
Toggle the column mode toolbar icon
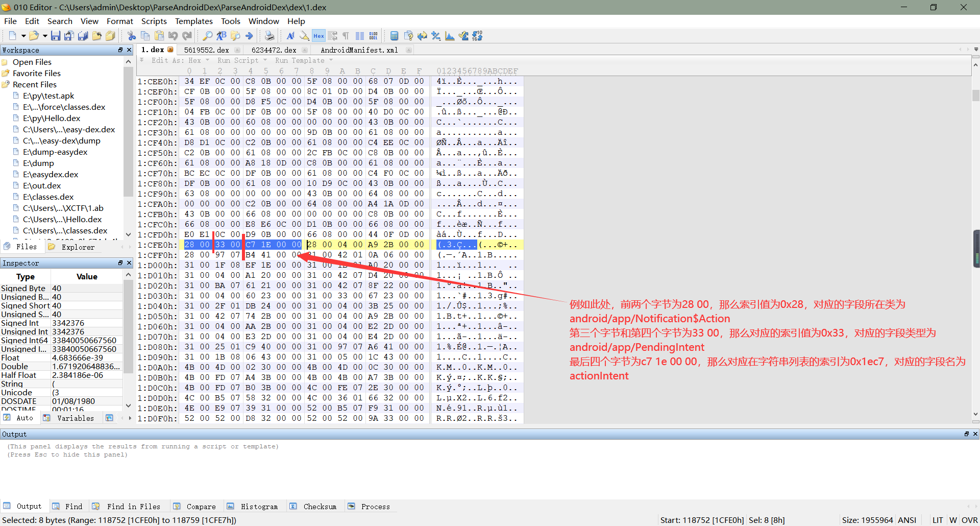click(360, 36)
